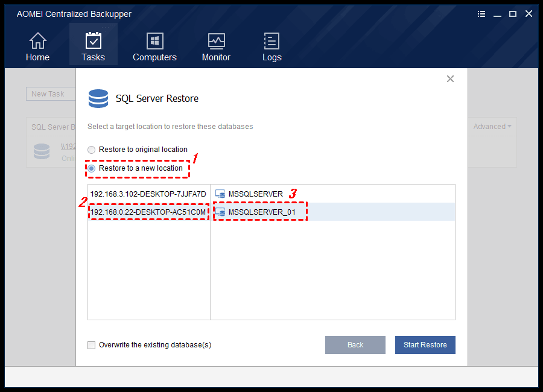
Task: View the Logs section
Action: (271, 45)
